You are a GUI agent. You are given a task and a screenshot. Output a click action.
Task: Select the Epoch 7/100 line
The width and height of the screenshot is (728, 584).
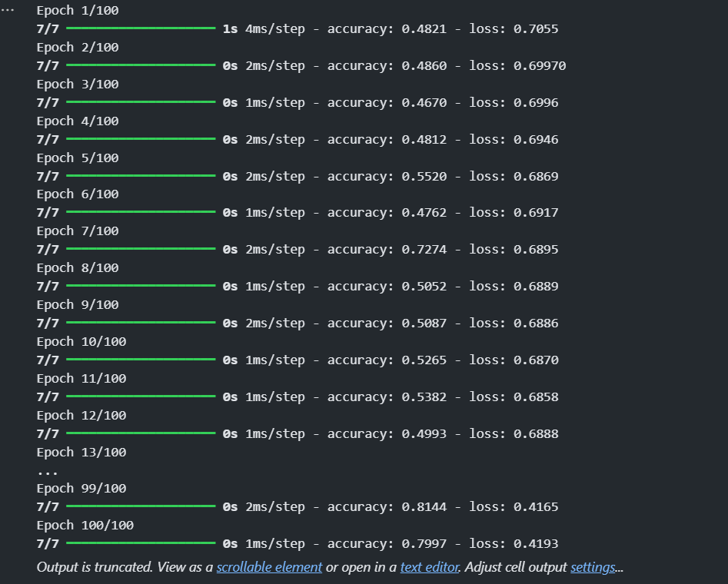point(78,231)
